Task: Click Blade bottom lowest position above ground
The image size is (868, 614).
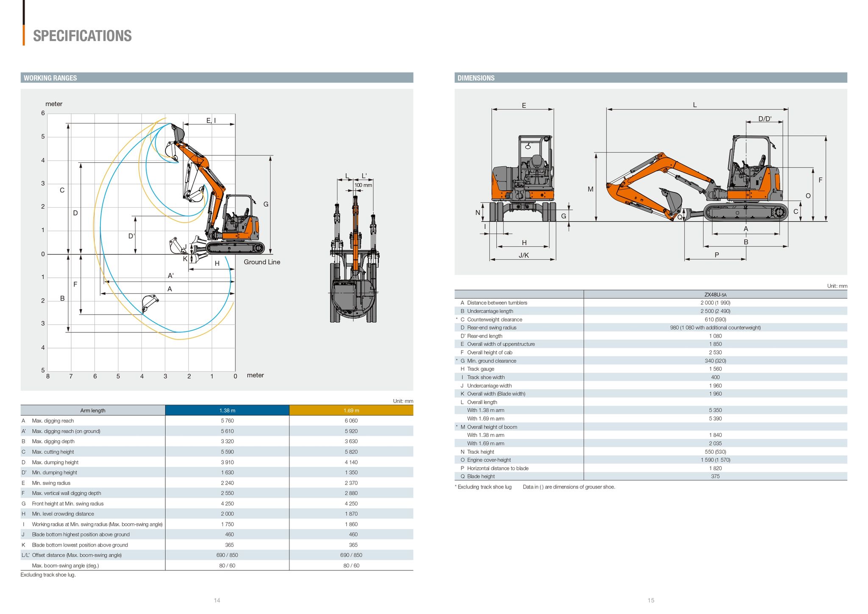Action: pyautogui.click(x=80, y=545)
